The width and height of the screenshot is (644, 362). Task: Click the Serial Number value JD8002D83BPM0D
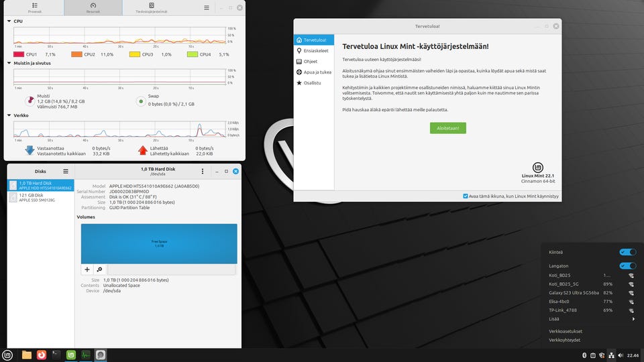[x=129, y=191]
